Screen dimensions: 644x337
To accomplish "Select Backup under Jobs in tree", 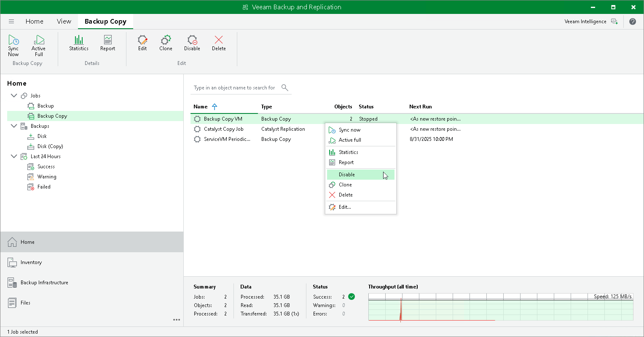I will coord(46,106).
